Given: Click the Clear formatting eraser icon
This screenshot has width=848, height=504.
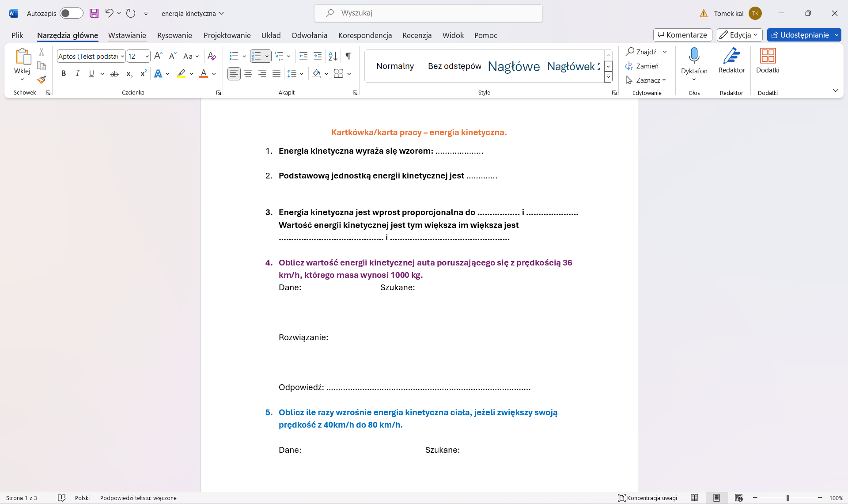Looking at the screenshot, I should (212, 56).
